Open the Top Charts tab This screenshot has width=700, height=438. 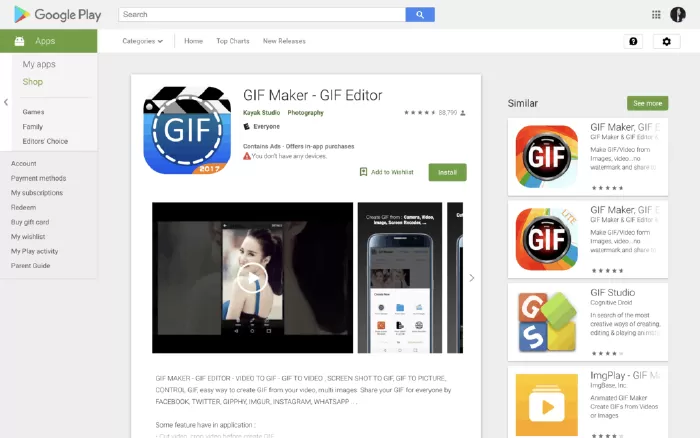tap(233, 41)
